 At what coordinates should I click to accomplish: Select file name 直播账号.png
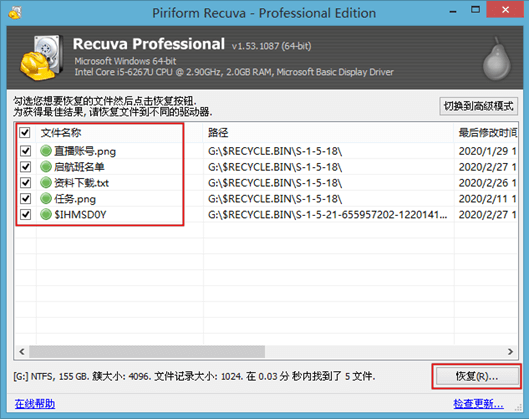(85, 151)
